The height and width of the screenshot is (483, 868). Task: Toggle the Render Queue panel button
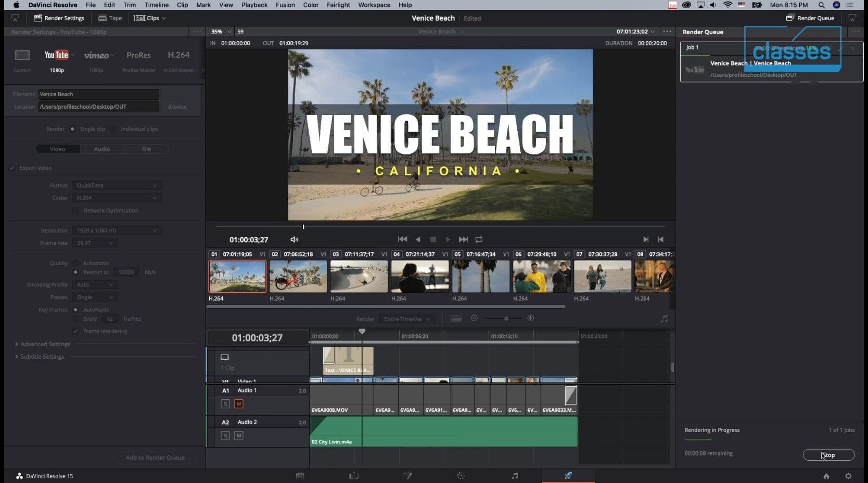click(810, 18)
